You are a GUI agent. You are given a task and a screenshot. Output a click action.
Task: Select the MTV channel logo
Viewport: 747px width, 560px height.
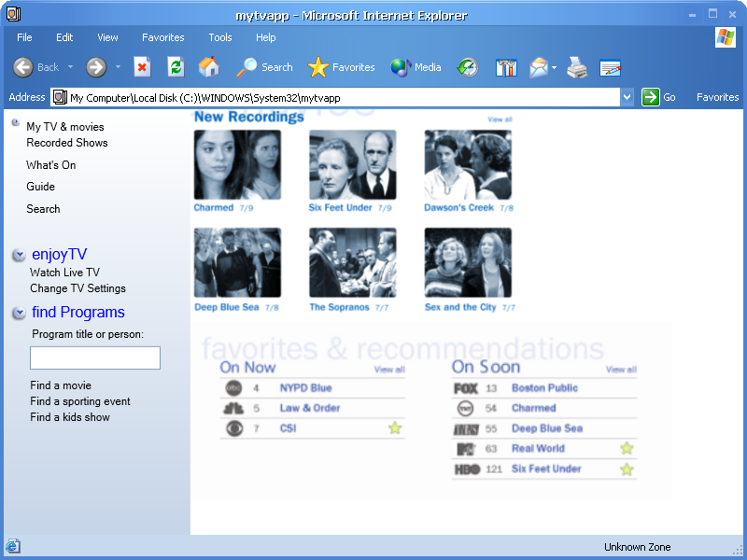[x=466, y=449]
